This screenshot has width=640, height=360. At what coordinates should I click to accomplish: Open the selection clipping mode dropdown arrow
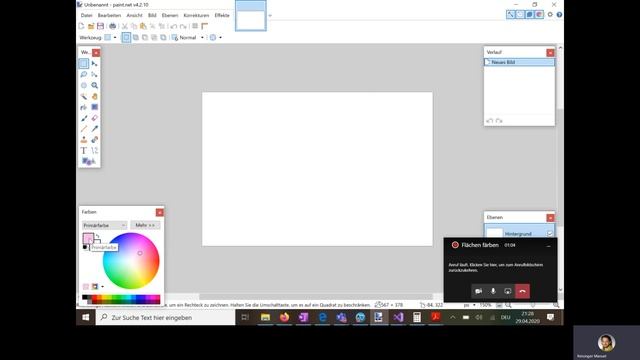pos(220,38)
